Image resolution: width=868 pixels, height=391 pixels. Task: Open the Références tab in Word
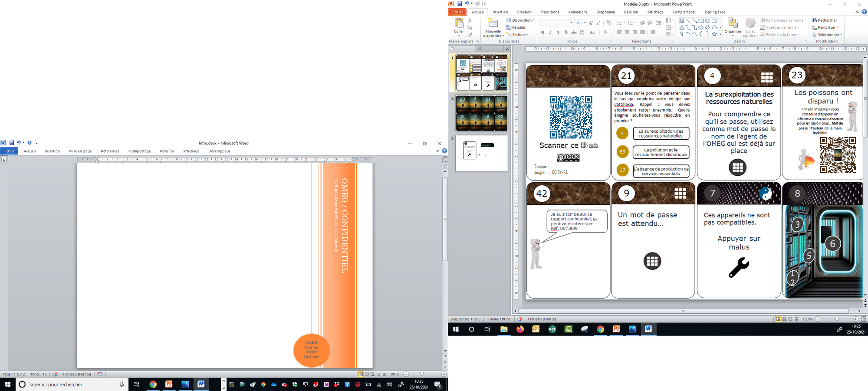(x=110, y=151)
